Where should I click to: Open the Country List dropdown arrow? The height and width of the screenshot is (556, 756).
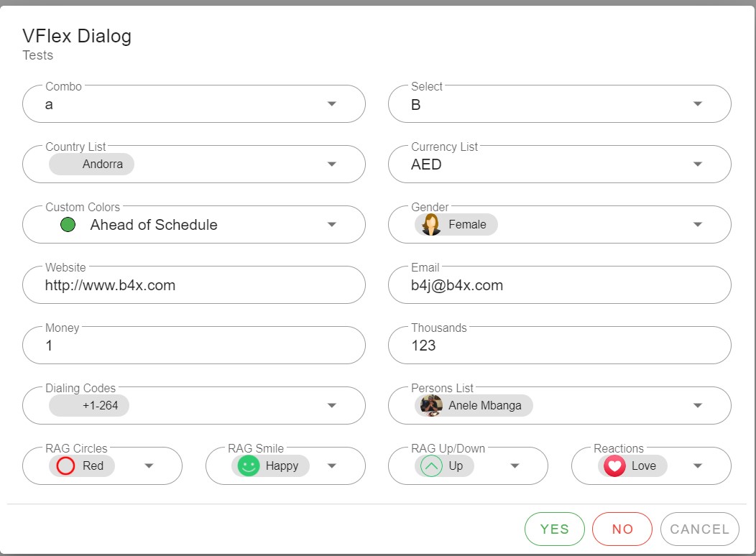tap(331, 165)
